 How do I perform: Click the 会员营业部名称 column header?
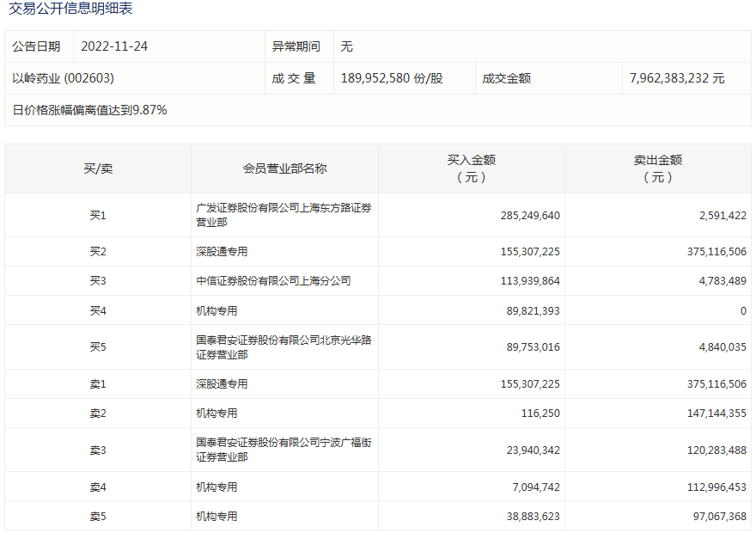pyautogui.click(x=284, y=168)
